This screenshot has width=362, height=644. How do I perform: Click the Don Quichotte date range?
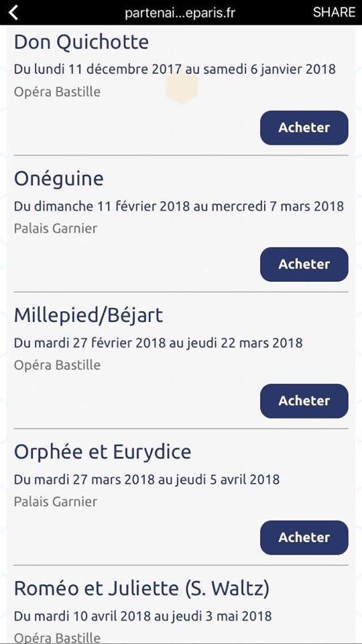[175, 69]
